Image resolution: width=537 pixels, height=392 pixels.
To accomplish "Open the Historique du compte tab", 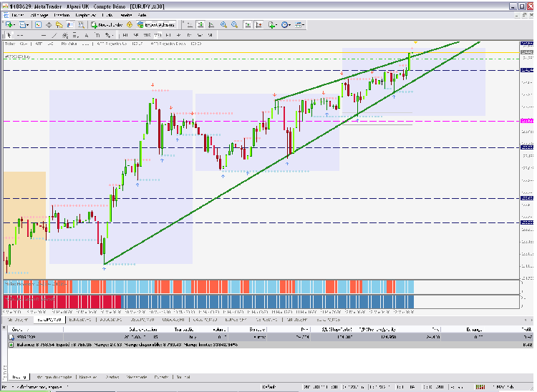I will tap(54, 377).
